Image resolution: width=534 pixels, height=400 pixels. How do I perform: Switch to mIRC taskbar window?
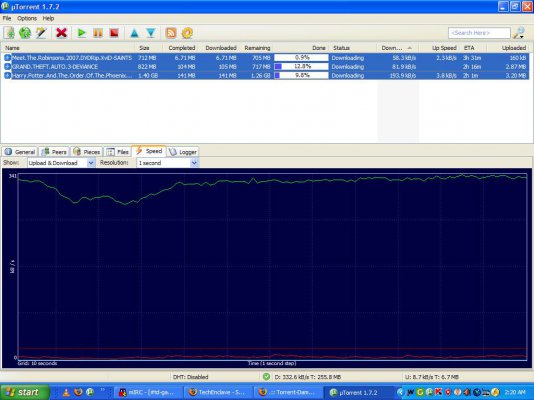click(148, 393)
